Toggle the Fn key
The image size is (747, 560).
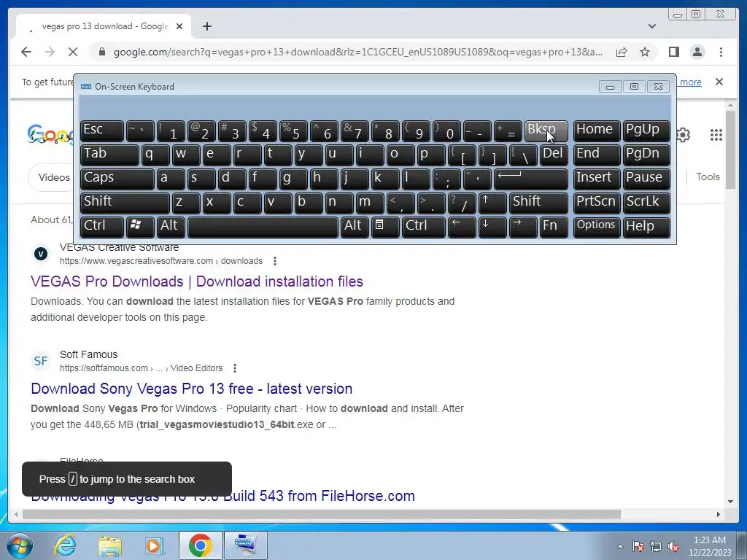(x=554, y=227)
